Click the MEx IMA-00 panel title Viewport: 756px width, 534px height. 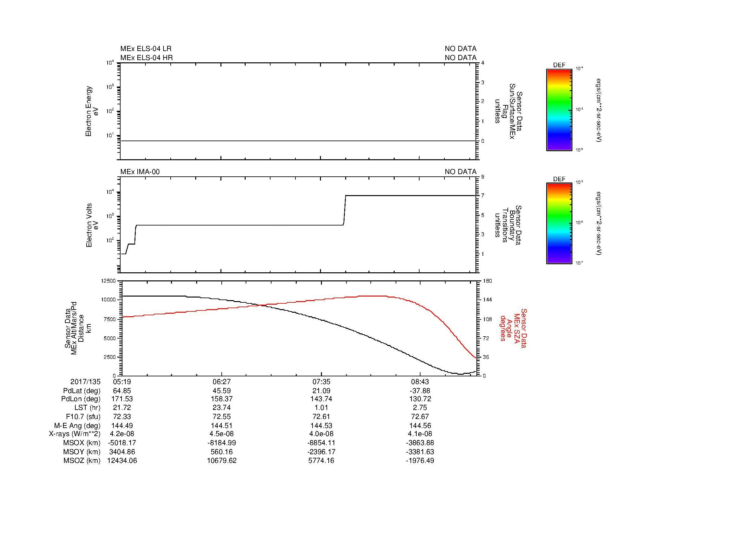(140, 172)
